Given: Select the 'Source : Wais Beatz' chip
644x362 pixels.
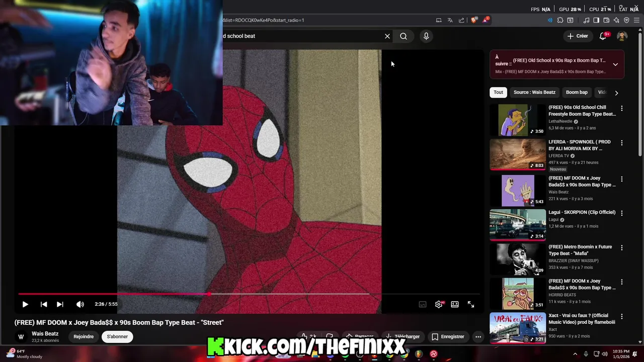Looking at the screenshot, I should pyautogui.click(x=534, y=92).
